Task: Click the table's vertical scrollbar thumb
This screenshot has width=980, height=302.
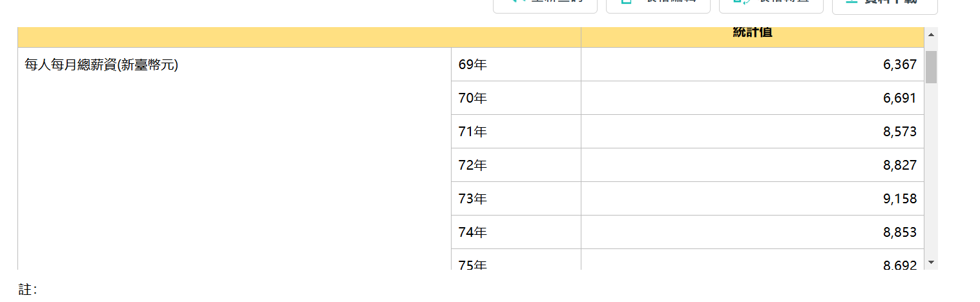Action: pos(931,67)
